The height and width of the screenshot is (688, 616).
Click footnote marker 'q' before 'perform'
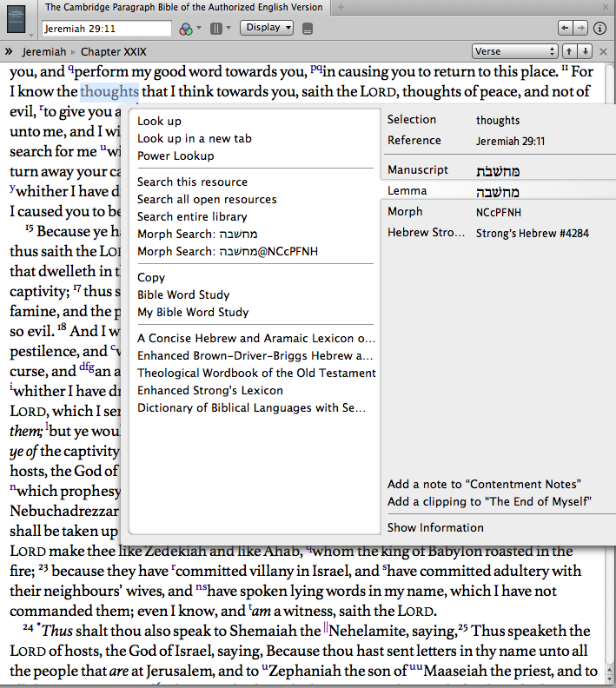click(70, 68)
